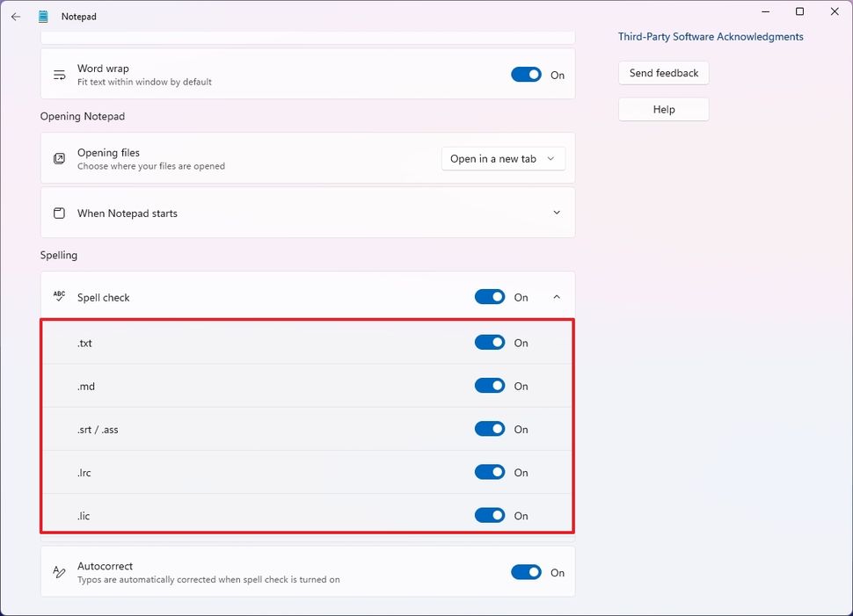Disable spell check for .lrc files
This screenshot has height=616, width=853.
click(490, 472)
